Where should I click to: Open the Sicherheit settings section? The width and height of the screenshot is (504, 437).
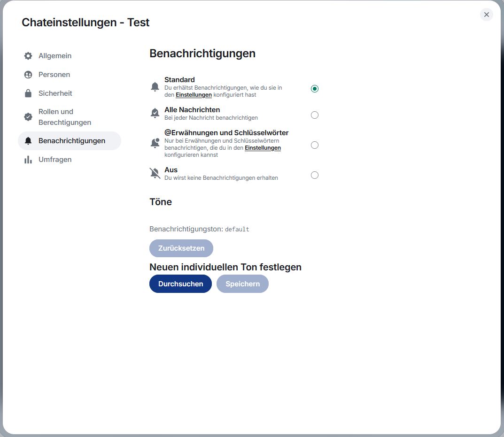coord(55,93)
